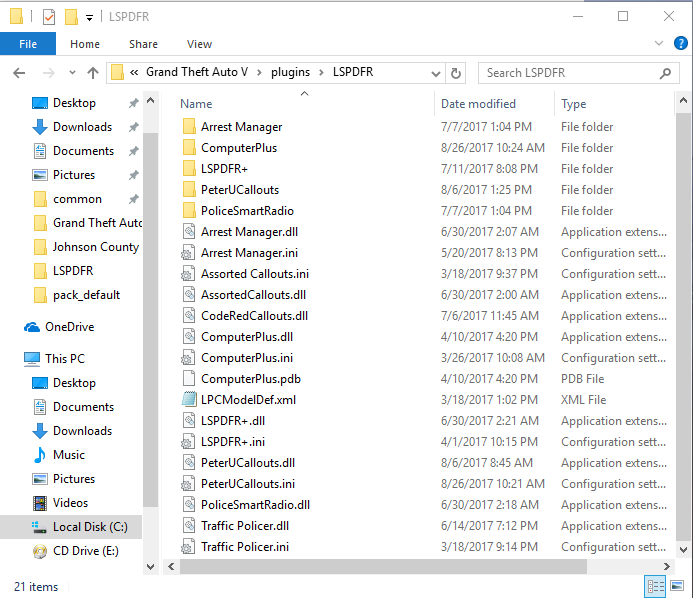693x598 pixels.
Task: Switch to the Share ribbon tab
Action: [143, 44]
